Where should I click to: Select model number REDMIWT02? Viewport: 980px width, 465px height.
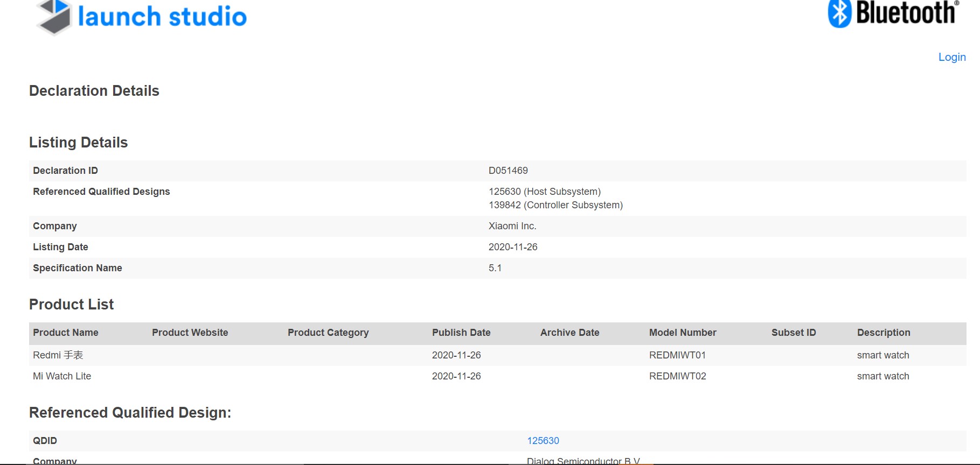pos(678,376)
